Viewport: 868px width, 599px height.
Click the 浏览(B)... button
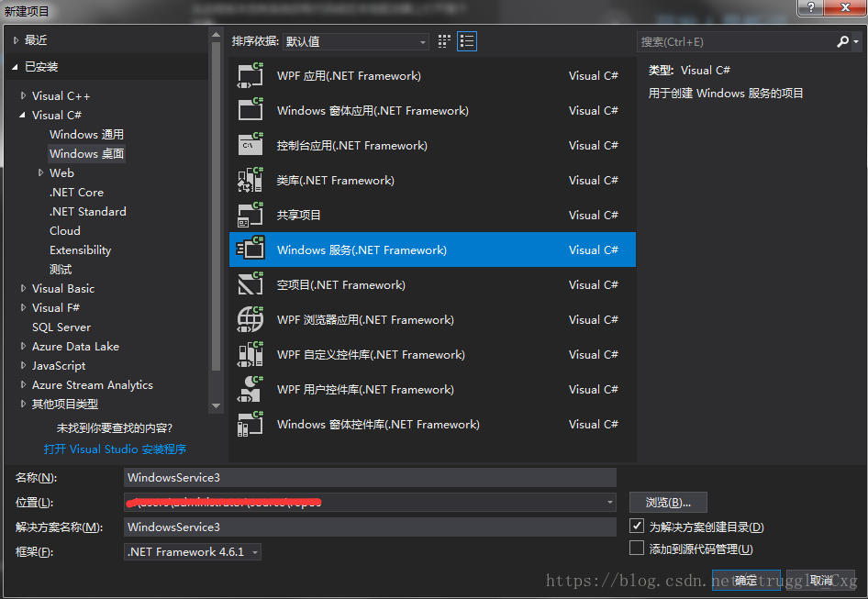(668, 502)
